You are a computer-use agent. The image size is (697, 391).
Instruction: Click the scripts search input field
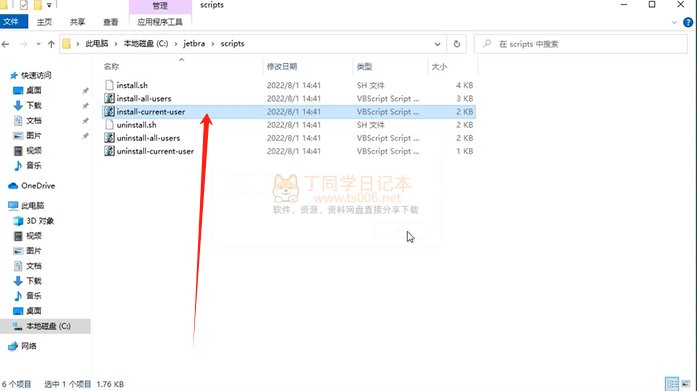point(581,44)
